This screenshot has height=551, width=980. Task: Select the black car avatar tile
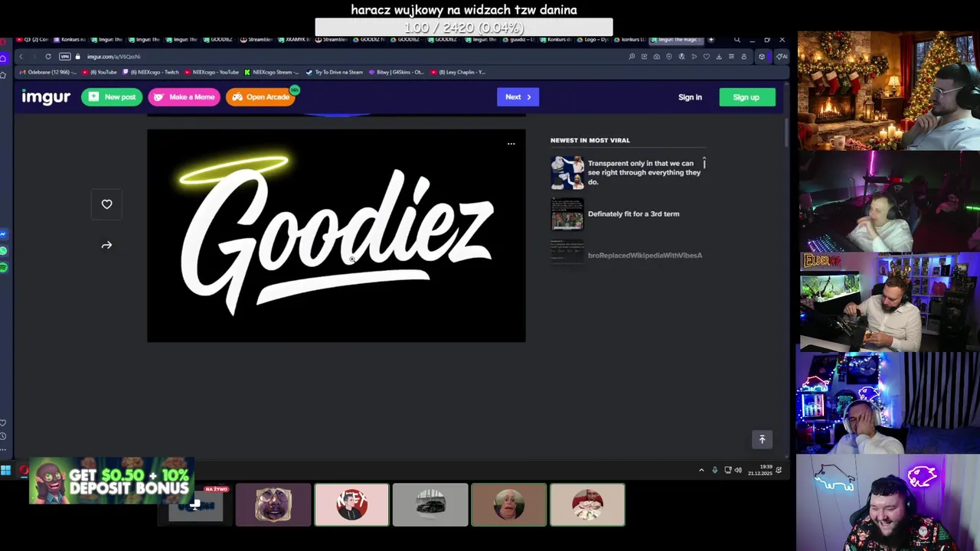430,505
